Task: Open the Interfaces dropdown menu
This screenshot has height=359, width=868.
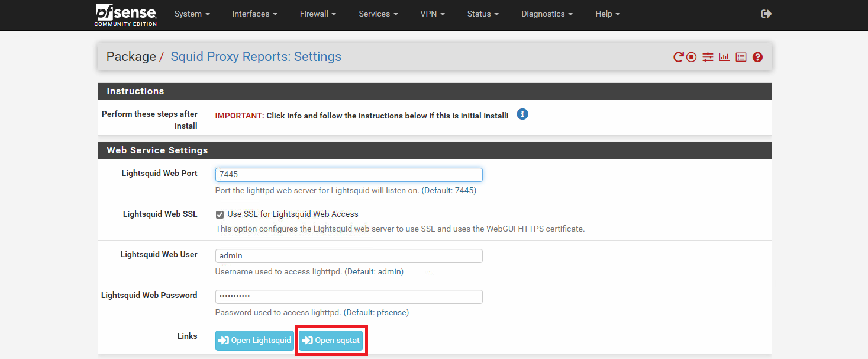Action: 255,14
